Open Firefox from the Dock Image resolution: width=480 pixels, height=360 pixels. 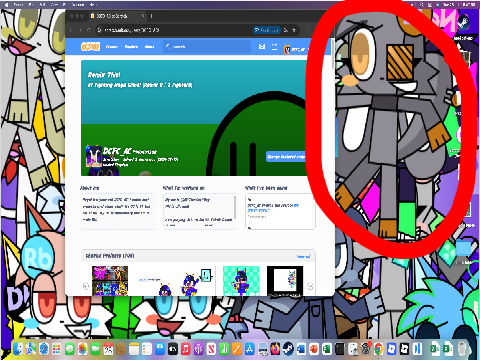click(275, 349)
